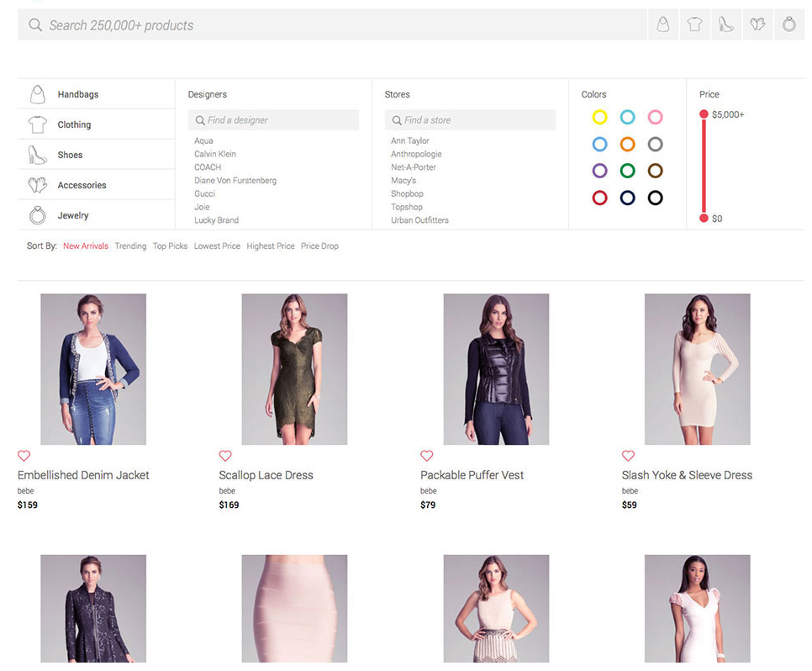Filter by designer Calvin Klein
Viewport: 812px width, 671px height.
tap(215, 155)
